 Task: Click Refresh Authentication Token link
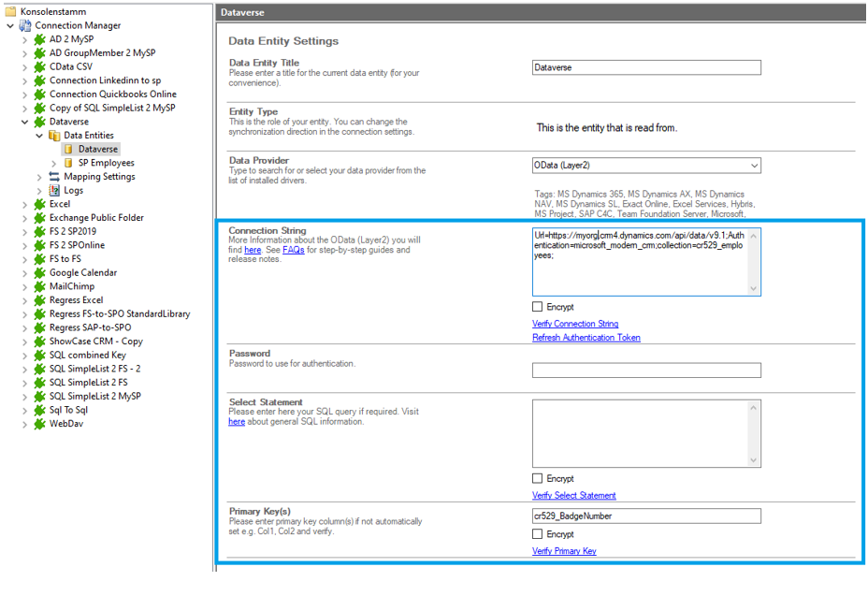click(x=586, y=338)
